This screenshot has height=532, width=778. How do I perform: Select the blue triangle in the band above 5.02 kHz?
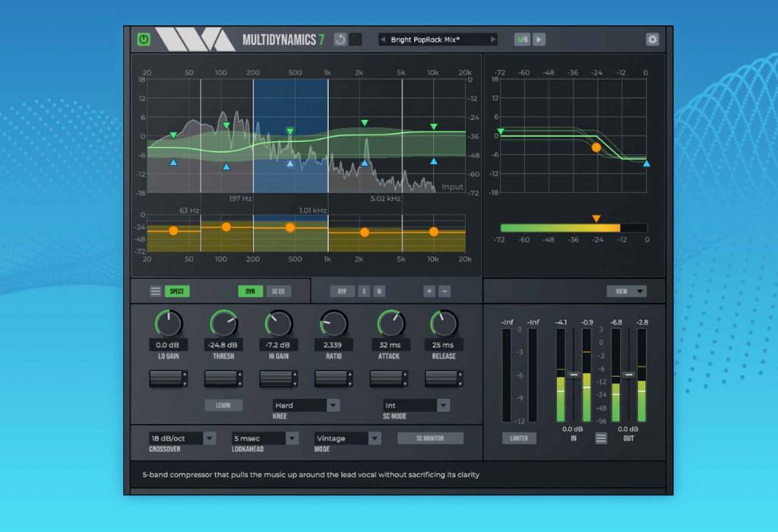434,161
